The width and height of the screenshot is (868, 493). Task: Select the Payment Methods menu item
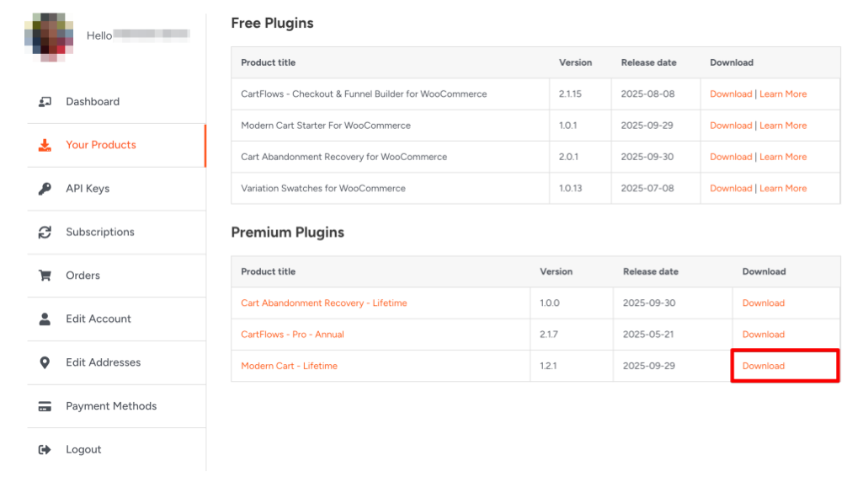(111, 406)
